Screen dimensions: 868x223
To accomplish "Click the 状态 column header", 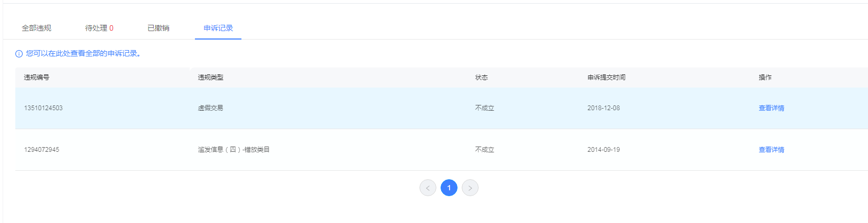I will pos(481,77).
